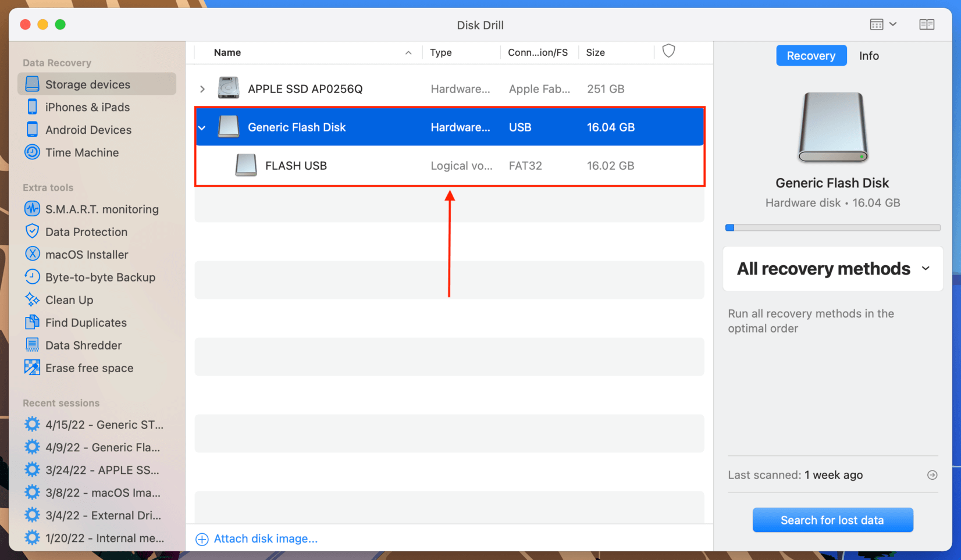Open Find Duplicates tool

[x=86, y=322]
